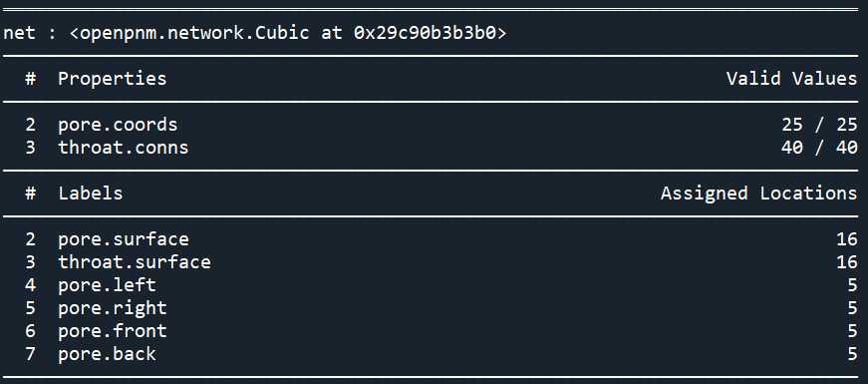Select the pore.surface label

click(123, 239)
